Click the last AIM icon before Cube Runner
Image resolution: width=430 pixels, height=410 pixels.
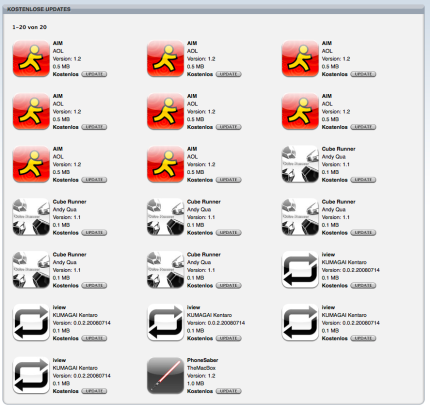pyautogui.click(x=165, y=164)
